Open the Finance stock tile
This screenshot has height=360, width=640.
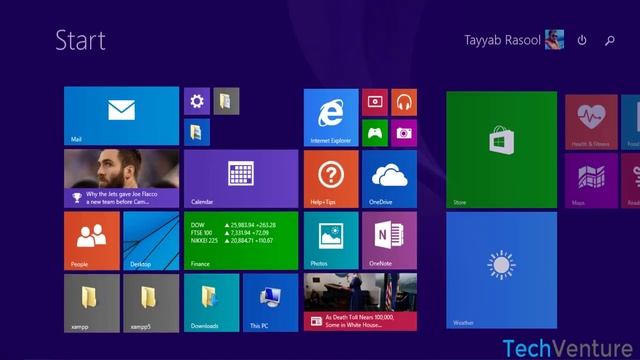pos(241,241)
